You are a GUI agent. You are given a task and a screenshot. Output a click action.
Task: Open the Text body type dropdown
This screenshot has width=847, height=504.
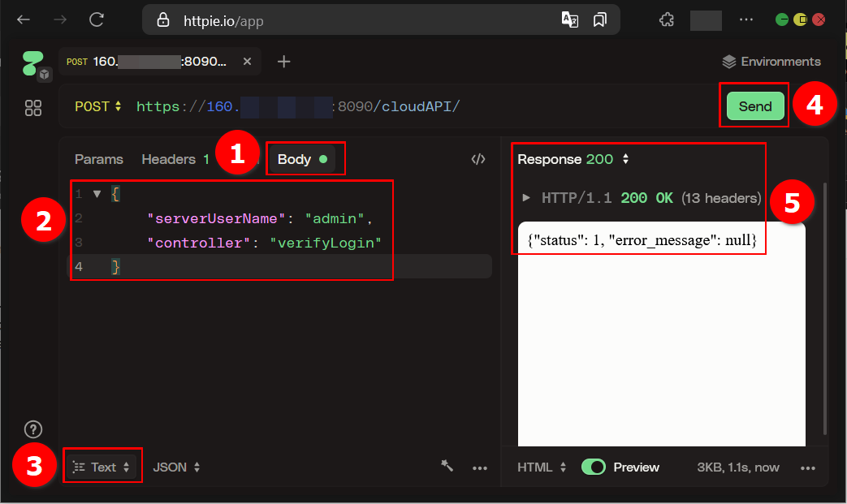click(x=102, y=467)
